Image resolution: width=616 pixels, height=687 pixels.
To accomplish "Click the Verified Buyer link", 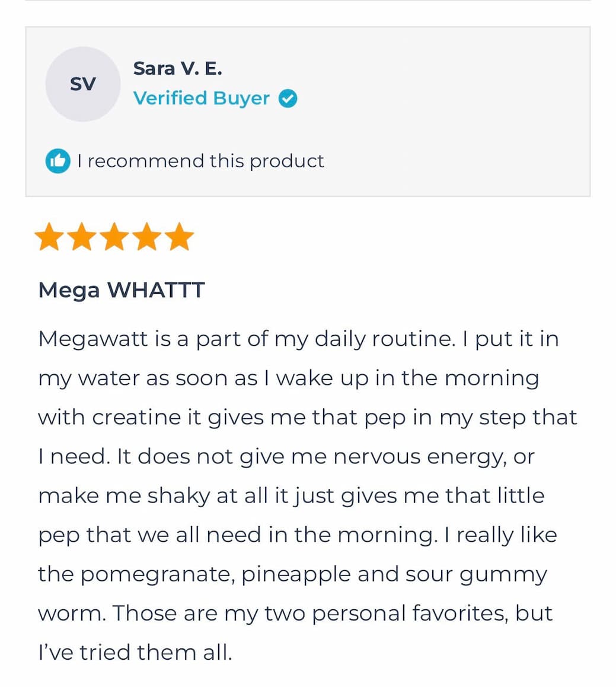I will click(x=202, y=98).
